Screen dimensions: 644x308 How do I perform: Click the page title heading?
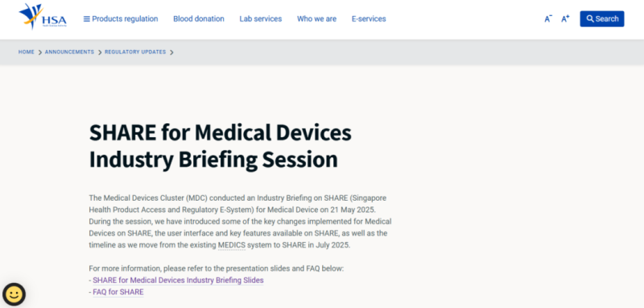[x=220, y=146]
